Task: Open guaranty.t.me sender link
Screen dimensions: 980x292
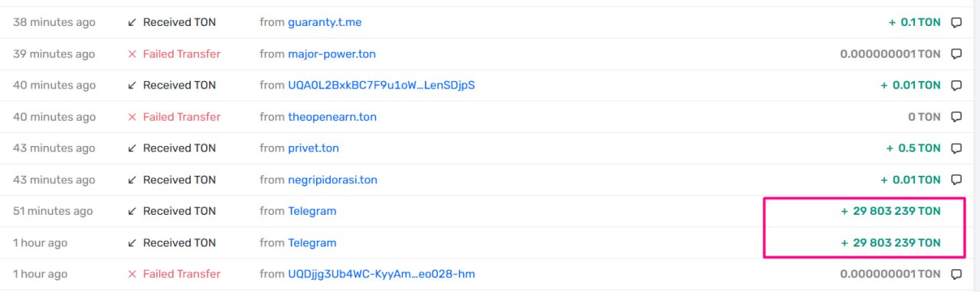Action: [325, 22]
